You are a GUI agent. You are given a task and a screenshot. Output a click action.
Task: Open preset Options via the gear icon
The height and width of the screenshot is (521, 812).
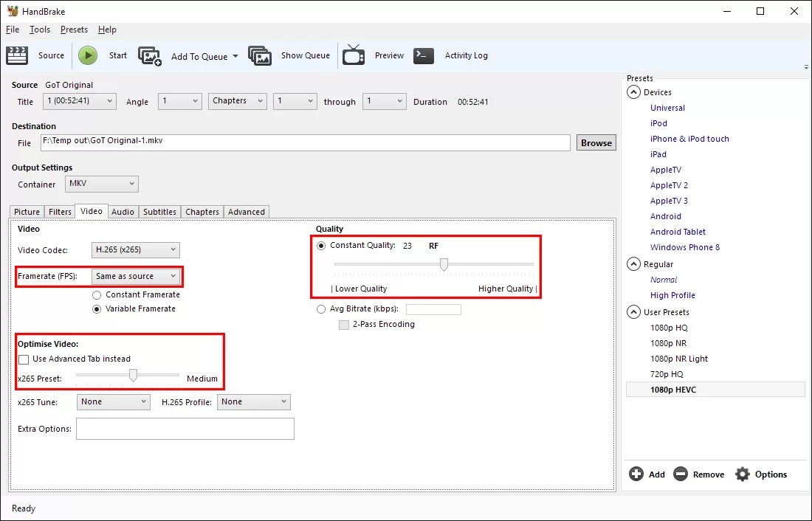click(742, 475)
